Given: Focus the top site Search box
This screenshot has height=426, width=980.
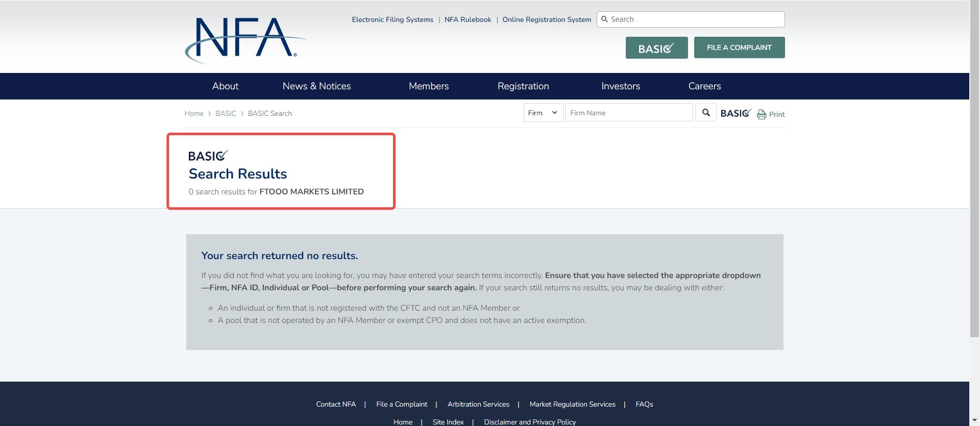Looking at the screenshot, I should click(691, 19).
